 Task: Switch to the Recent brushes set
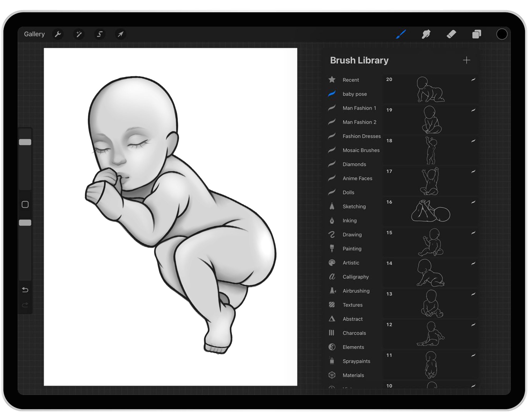(x=351, y=80)
